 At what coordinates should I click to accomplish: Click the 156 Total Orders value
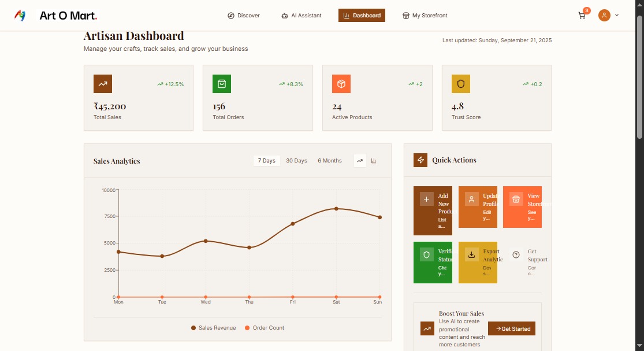click(x=219, y=106)
